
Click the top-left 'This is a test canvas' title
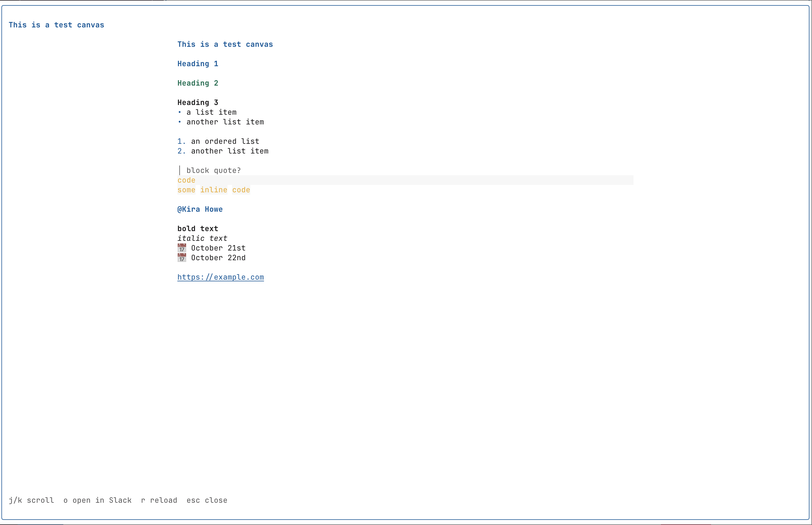[56, 25]
